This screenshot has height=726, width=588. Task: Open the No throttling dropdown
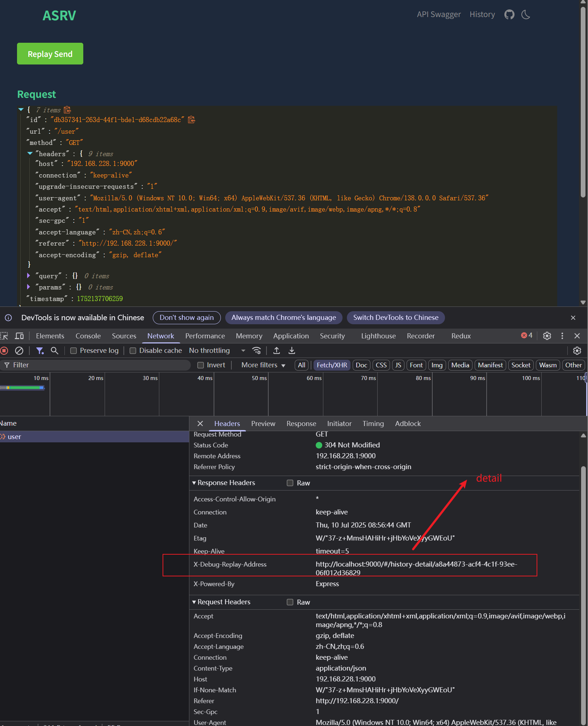point(217,350)
